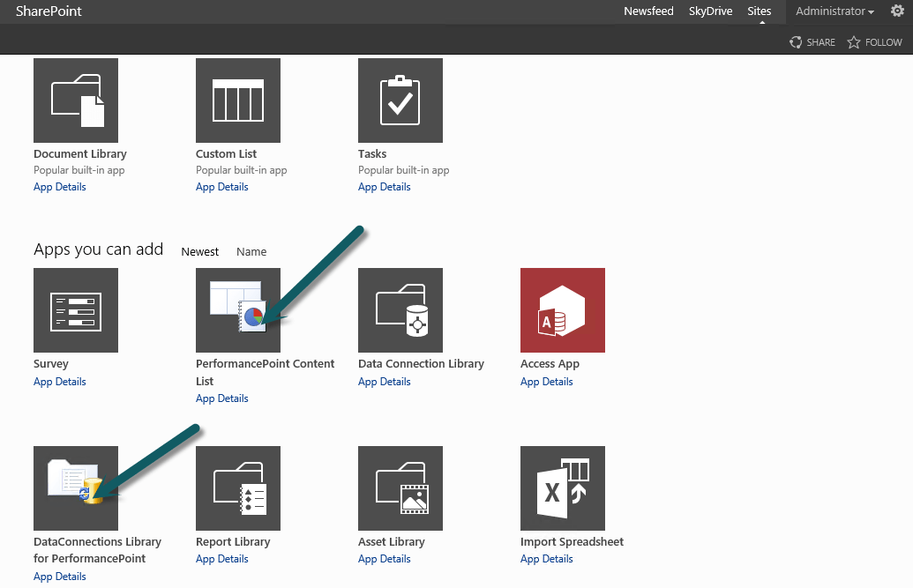This screenshot has width=913, height=588.
Task: Click the Share icon button
Action: (812, 42)
